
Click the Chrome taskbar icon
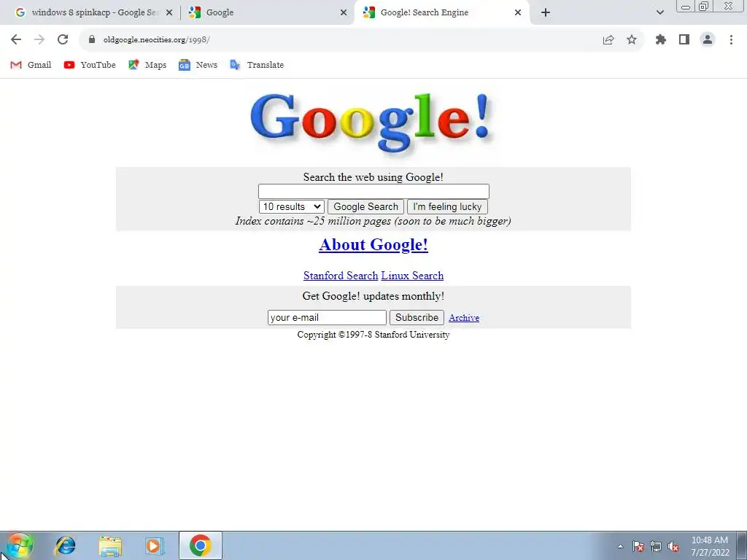point(200,545)
